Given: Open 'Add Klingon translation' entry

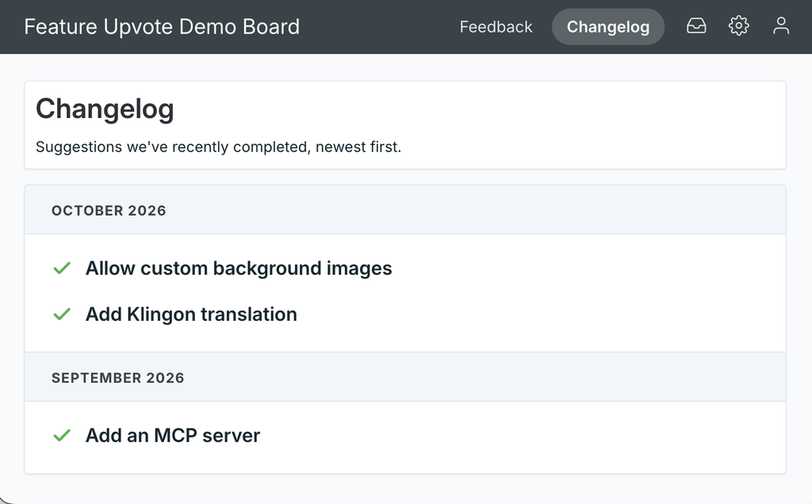Looking at the screenshot, I should click(191, 314).
